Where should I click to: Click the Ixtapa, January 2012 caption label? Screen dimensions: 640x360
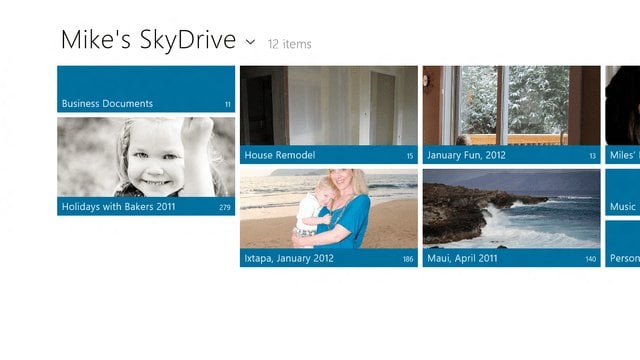[289, 258]
